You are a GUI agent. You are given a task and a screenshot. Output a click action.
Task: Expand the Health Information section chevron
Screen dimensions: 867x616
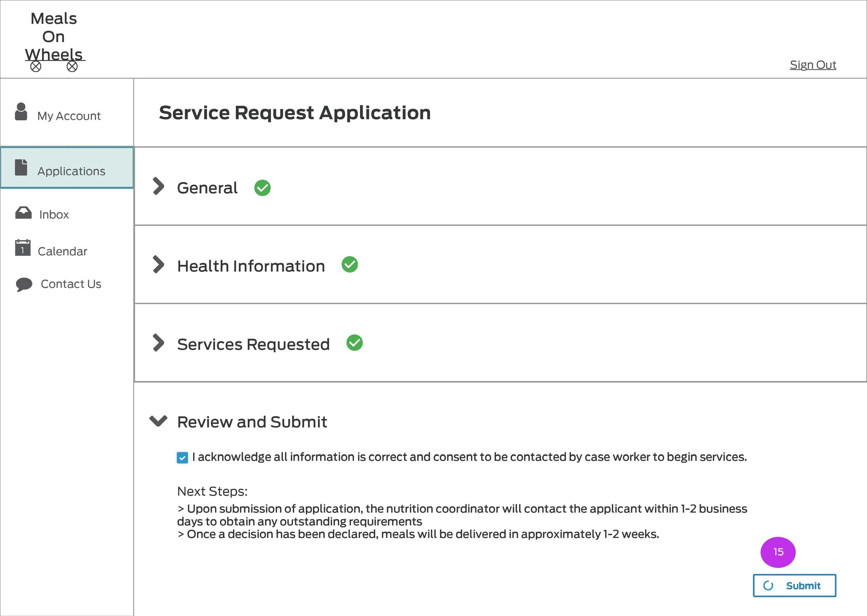click(x=158, y=264)
